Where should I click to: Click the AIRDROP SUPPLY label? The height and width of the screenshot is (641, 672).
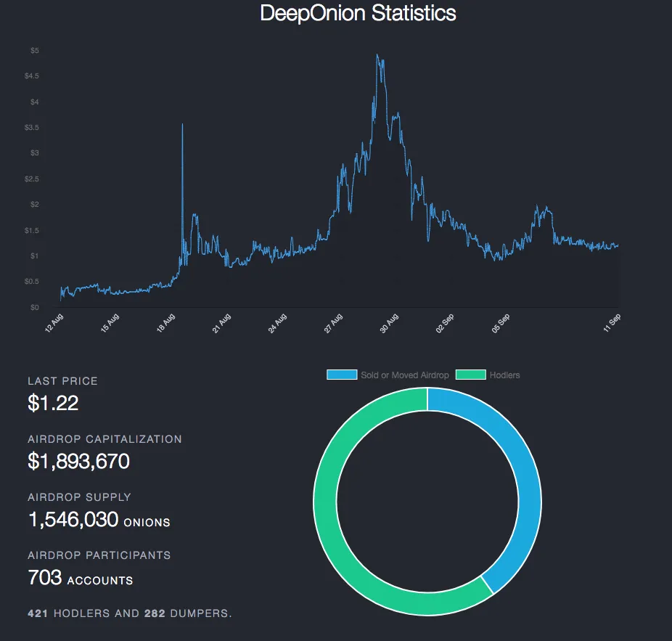coord(79,497)
